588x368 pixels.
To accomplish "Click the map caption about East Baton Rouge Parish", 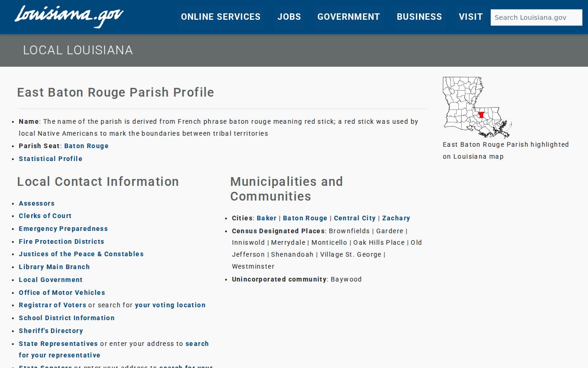I will (506, 150).
